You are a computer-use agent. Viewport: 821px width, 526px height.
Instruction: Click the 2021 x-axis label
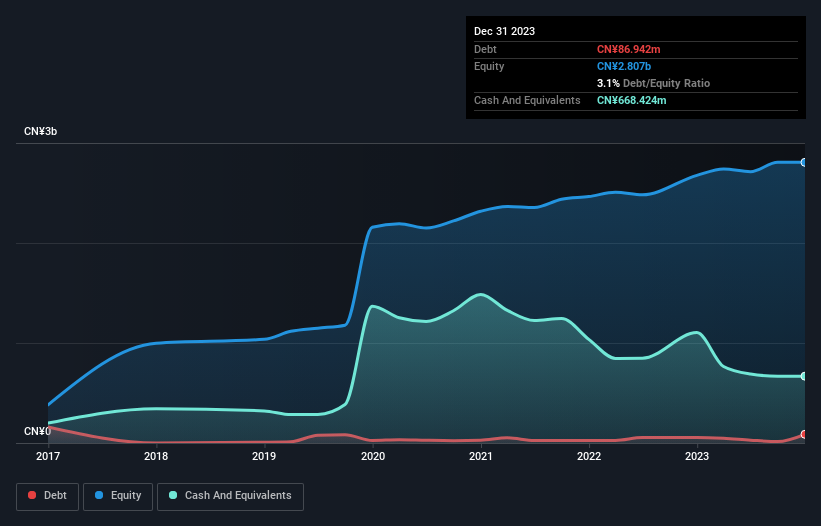click(481, 456)
